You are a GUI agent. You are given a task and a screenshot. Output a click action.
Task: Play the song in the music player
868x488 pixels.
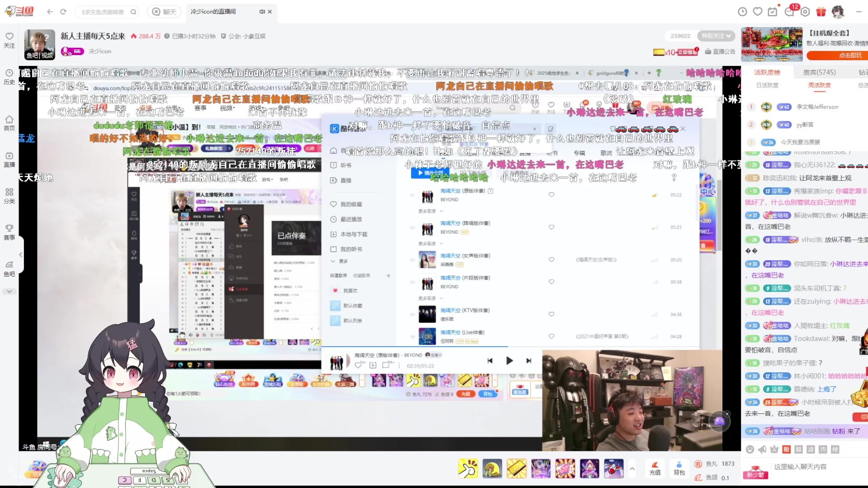click(509, 361)
